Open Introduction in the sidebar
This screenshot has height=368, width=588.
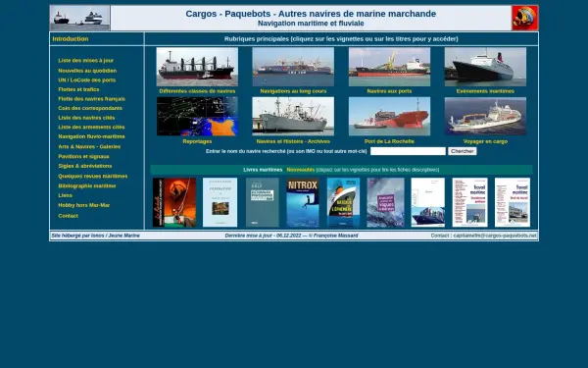point(71,39)
